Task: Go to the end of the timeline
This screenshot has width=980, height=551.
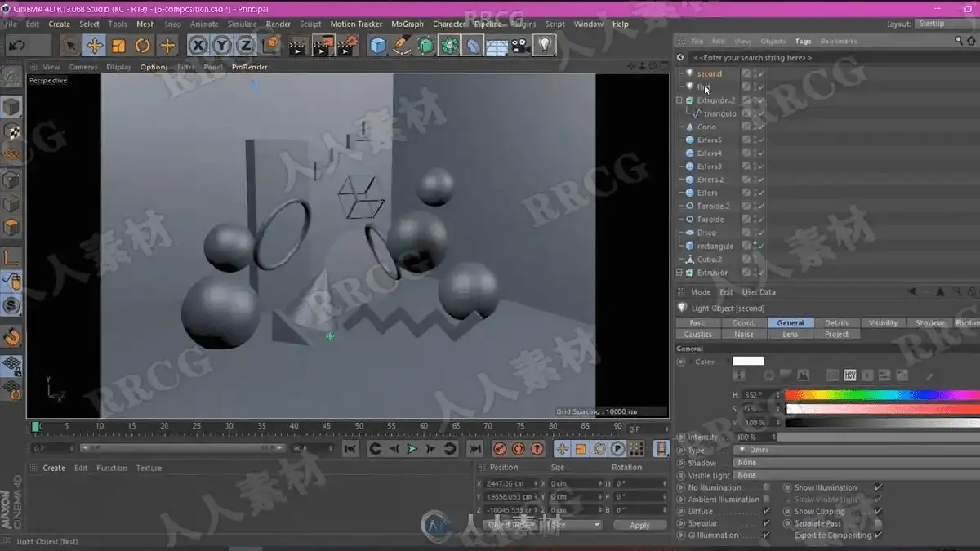Action: 474,448
